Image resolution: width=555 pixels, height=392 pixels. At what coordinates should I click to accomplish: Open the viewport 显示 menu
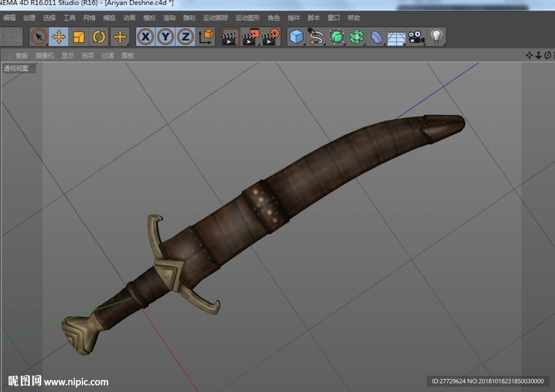68,56
